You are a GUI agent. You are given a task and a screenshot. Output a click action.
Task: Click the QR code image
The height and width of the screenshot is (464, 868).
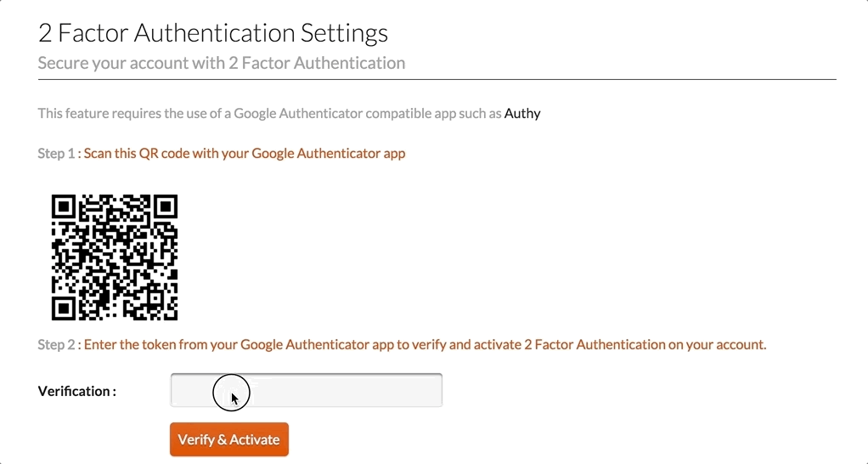click(x=115, y=257)
